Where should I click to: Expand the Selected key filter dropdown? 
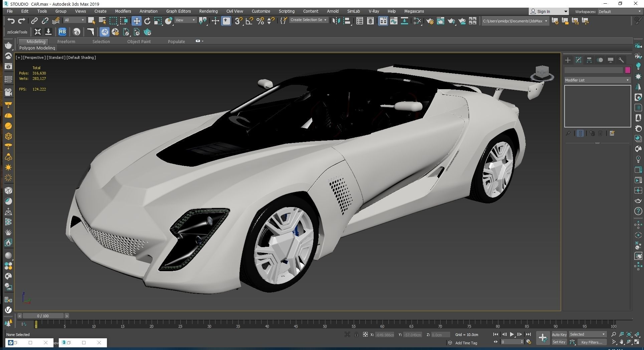(588, 334)
